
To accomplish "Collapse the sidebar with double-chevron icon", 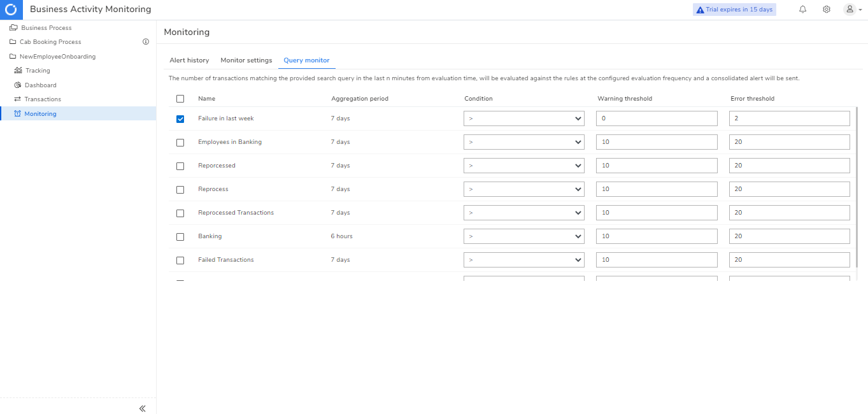I will pos(142,408).
